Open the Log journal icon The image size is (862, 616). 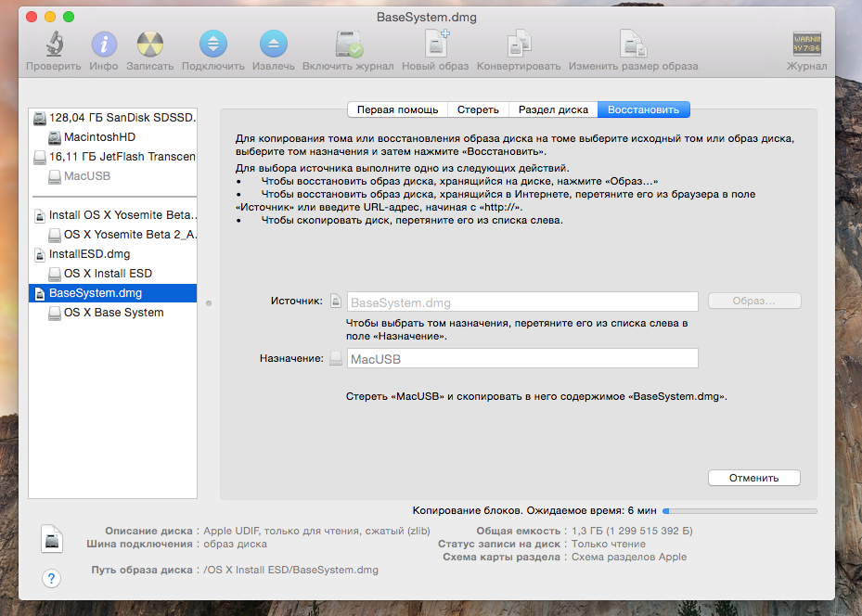[806, 45]
